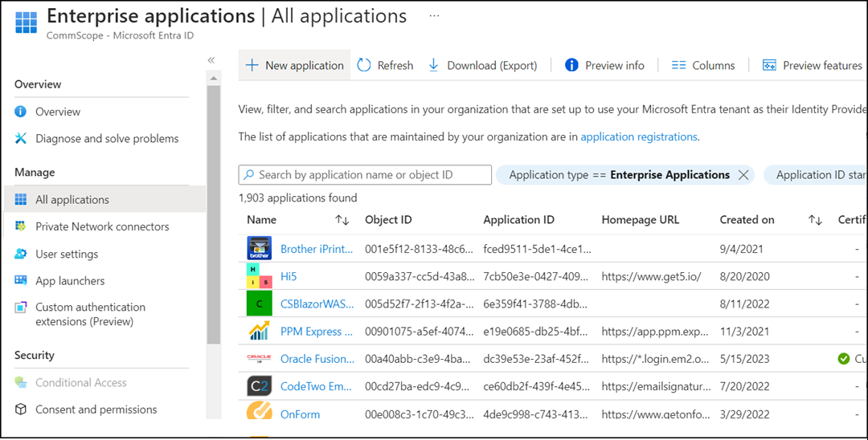This screenshot has height=440, width=868.
Task: Click the Conditional Access icon
Action: pos(20,382)
